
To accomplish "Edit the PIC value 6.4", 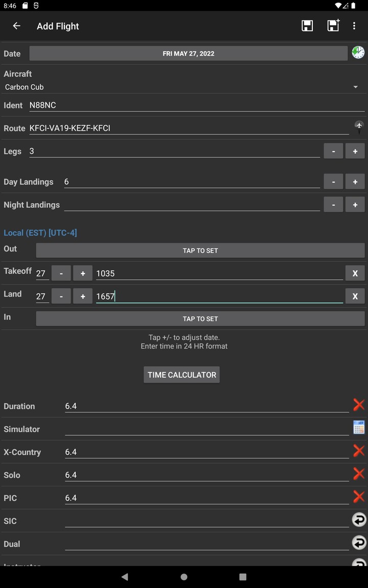I will 207,498.
